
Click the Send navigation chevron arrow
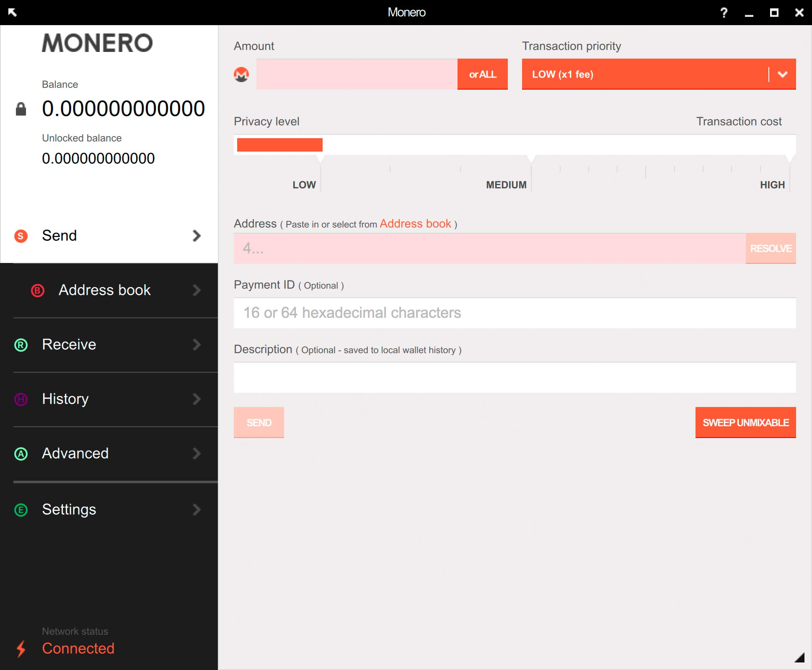click(198, 235)
